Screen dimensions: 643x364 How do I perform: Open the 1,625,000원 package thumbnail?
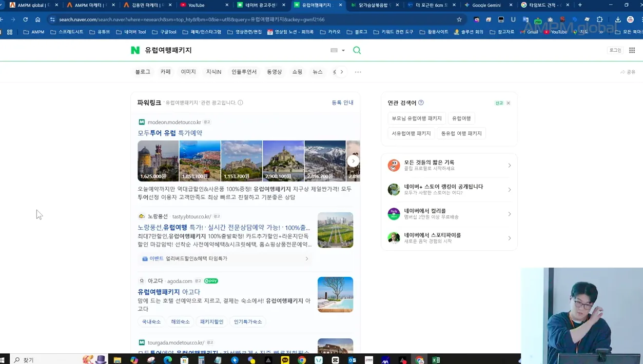[x=158, y=161]
